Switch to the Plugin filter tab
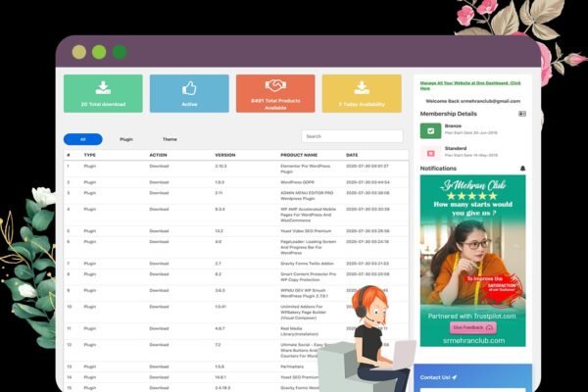Image resolution: width=588 pixels, height=392 pixels. tap(126, 139)
